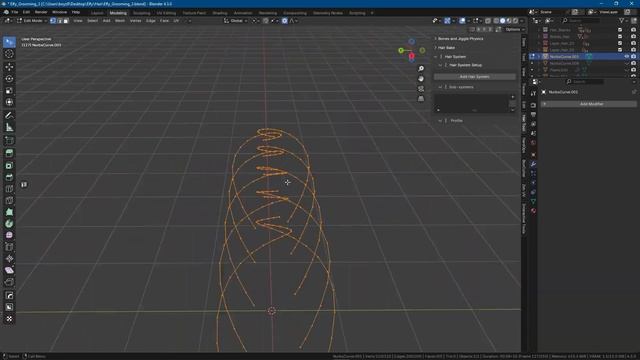Select the Shear tool
The width and height of the screenshot is (640, 360).
9,270
